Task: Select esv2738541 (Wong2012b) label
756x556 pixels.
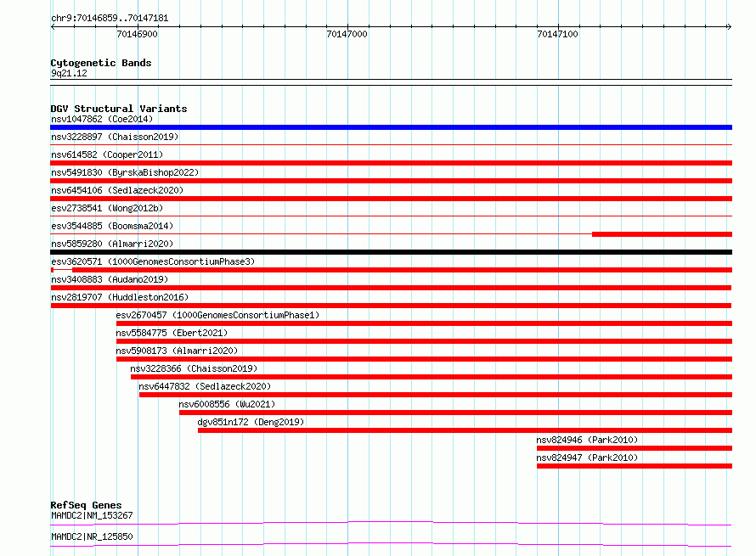Action: pyautogui.click(x=107, y=208)
